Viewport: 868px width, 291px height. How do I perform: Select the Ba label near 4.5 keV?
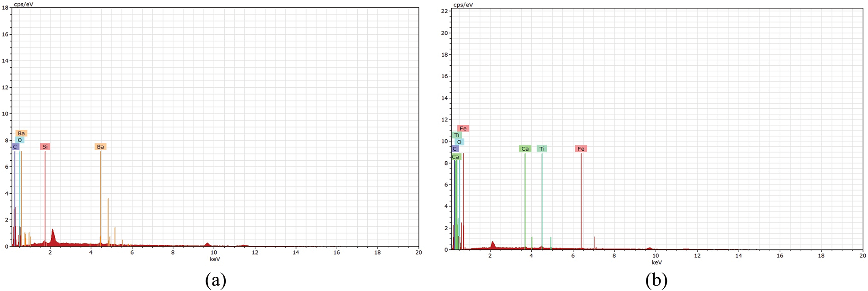tap(101, 147)
